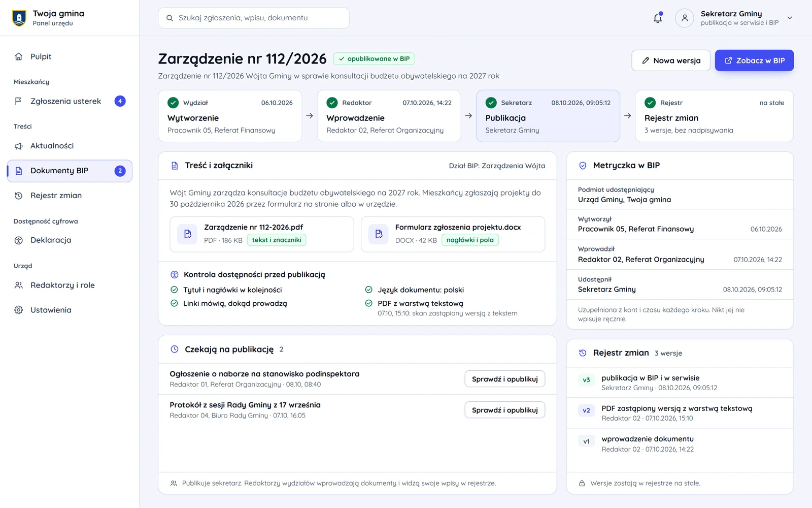The image size is (812, 508).
Task: Click the people icon beside Redaktorzy i role
Action: click(19, 285)
